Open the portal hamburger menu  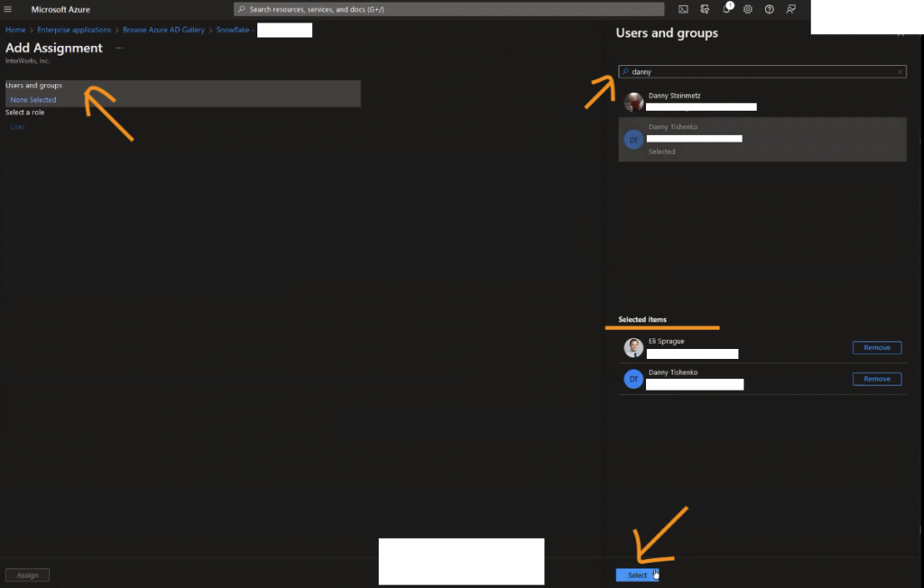tap(9, 9)
